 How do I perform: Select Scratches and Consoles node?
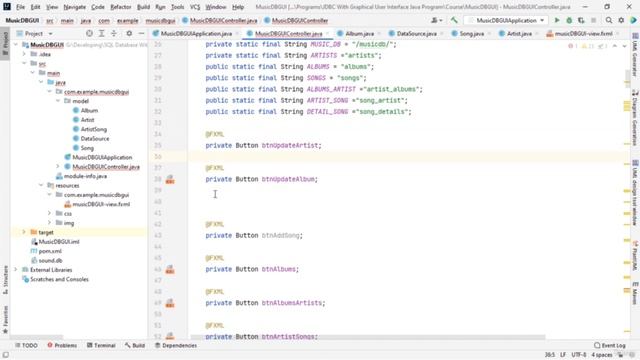pyautogui.click(x=59, y=279)
